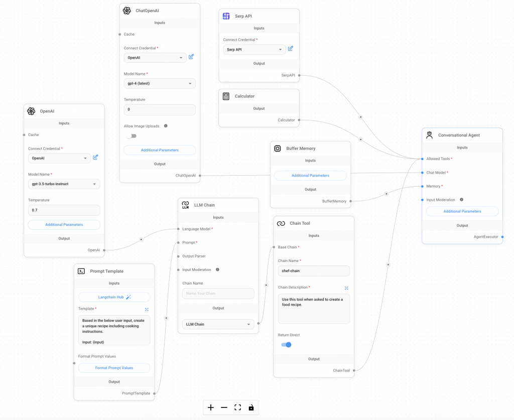This screenshot has height=420, width=514.
Task: Edit Serp API credential pencil icon
Action: click(x=291, y=49)
